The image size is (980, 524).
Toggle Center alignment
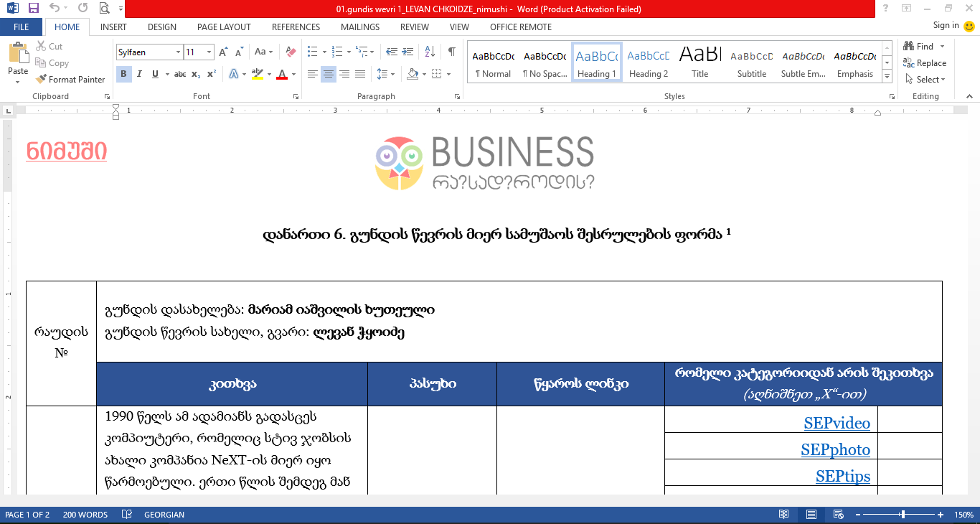click(329, 74)
